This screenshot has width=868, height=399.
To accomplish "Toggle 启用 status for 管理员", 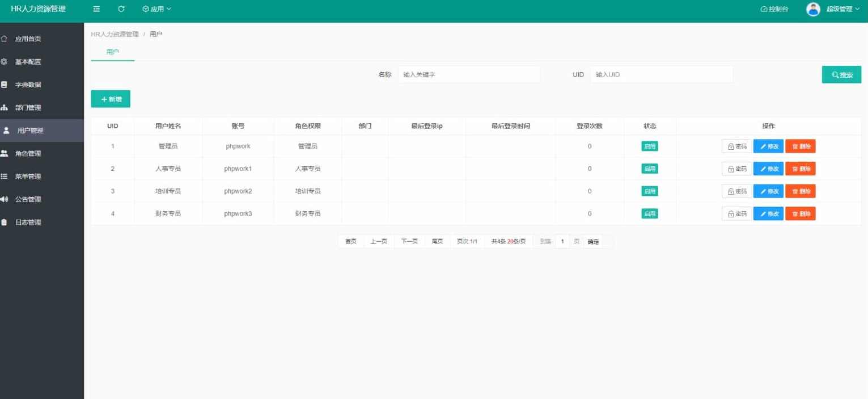I will point(649,146).
